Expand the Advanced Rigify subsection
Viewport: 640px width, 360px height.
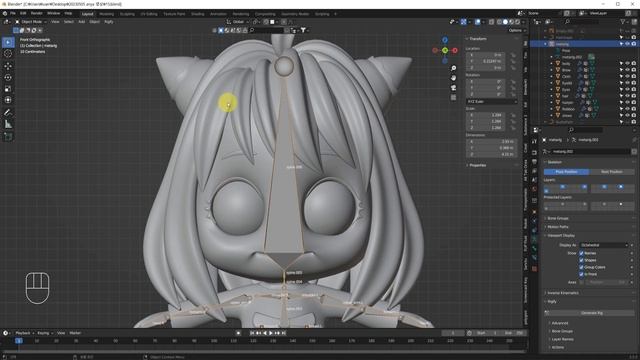[560, 323]
